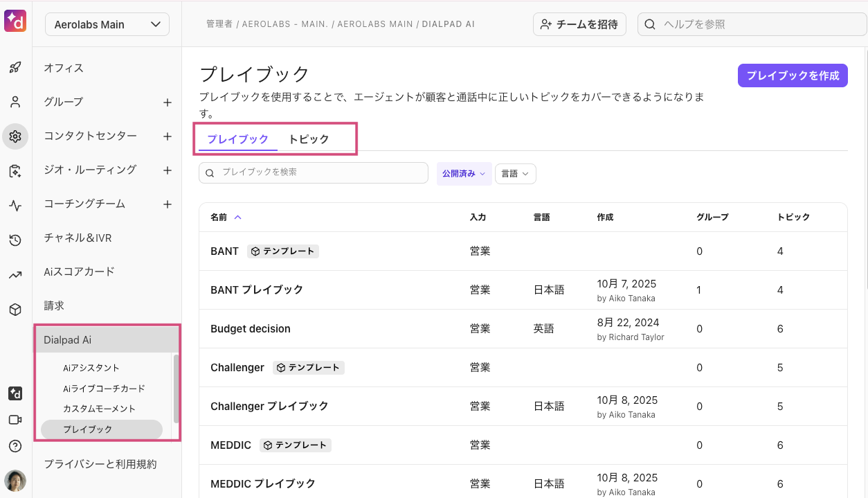Open the history clock icon
Image resolution: width=868 pixels, height=498 pixels.
[15, 240]
